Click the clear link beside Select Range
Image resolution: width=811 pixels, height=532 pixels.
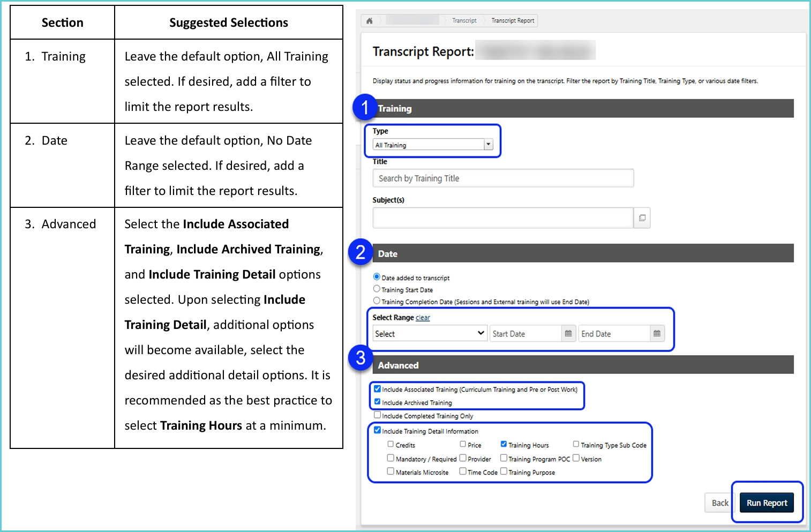423,318
